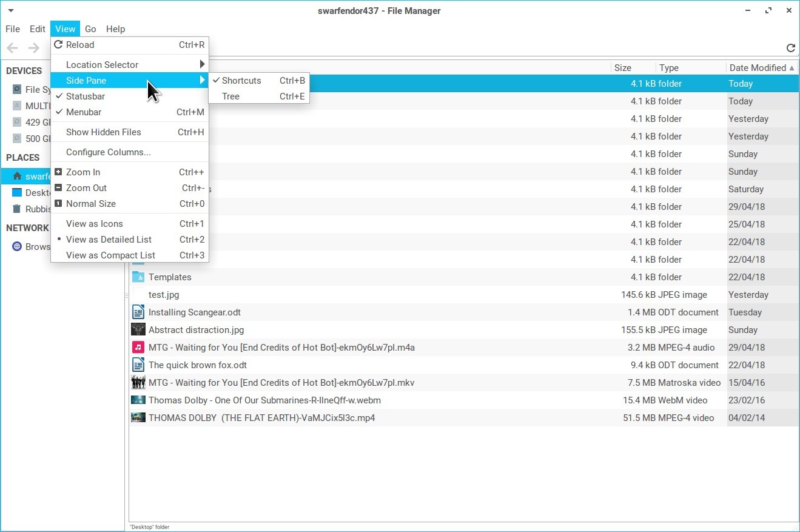
Task: Open Configure Columns dialog
Action: point(108,152)
